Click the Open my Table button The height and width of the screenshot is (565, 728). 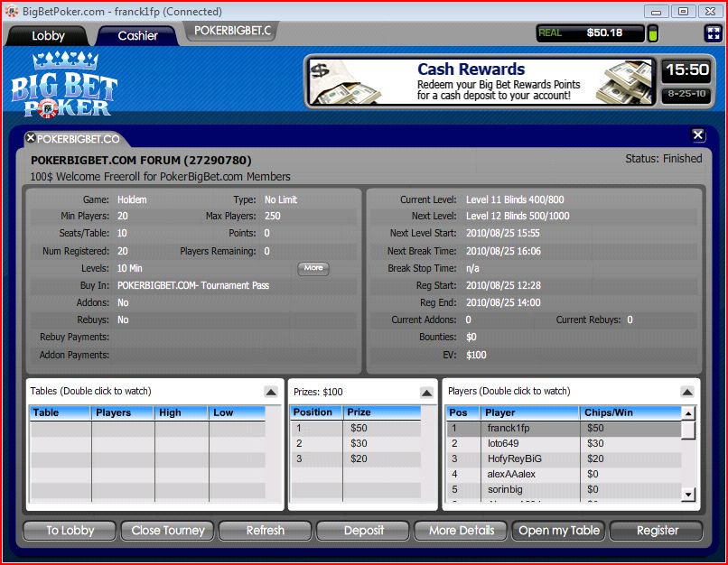tap(558, 530)
